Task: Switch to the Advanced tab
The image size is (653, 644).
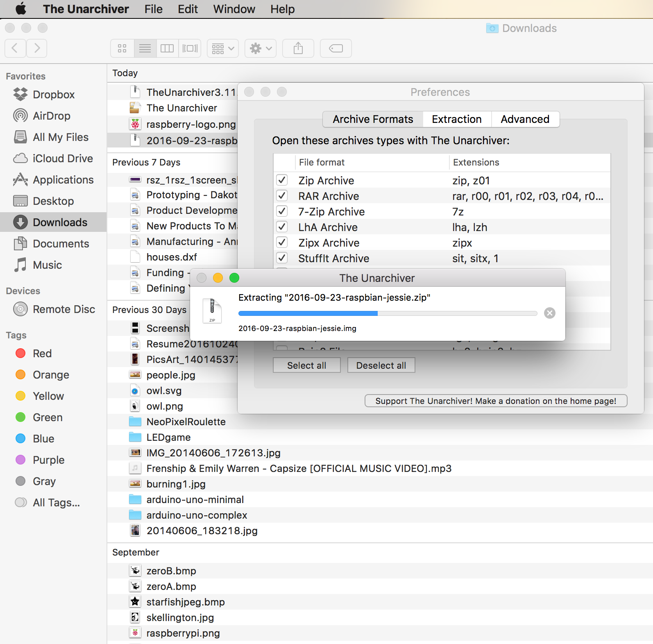Action: point(525,119)
